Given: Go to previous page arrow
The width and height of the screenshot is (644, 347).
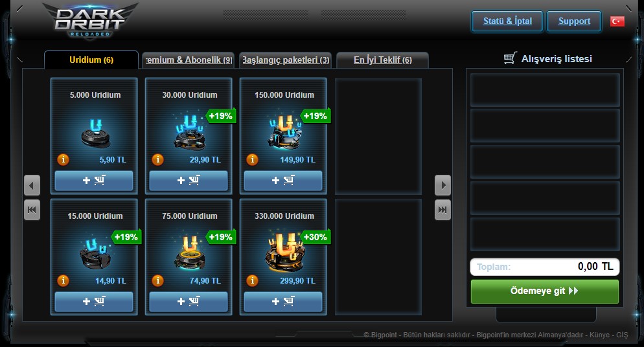Looking at the screenshot, I should (32, 185).
